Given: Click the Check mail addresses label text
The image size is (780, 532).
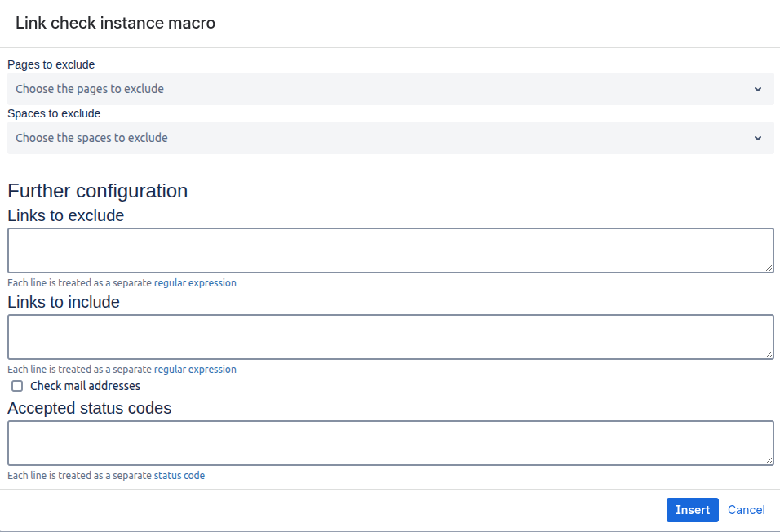Looking at the screenshot, I should point(85,386).
